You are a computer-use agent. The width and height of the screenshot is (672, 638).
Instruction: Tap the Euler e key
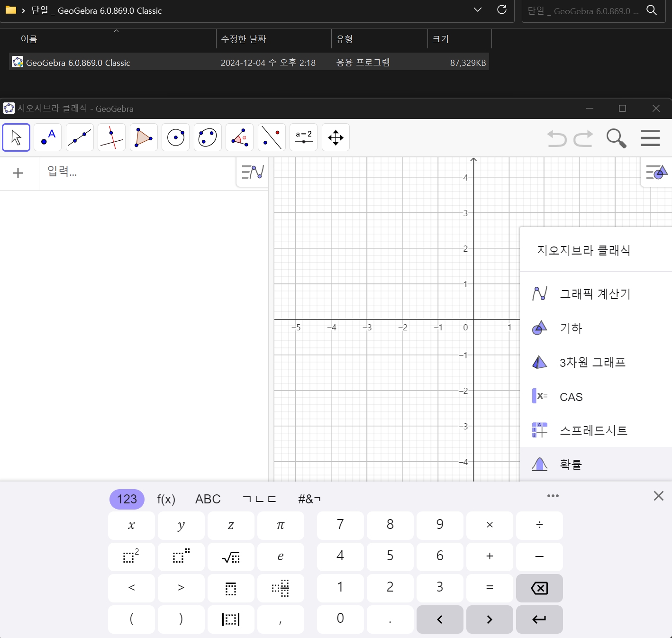pos(281,556)
